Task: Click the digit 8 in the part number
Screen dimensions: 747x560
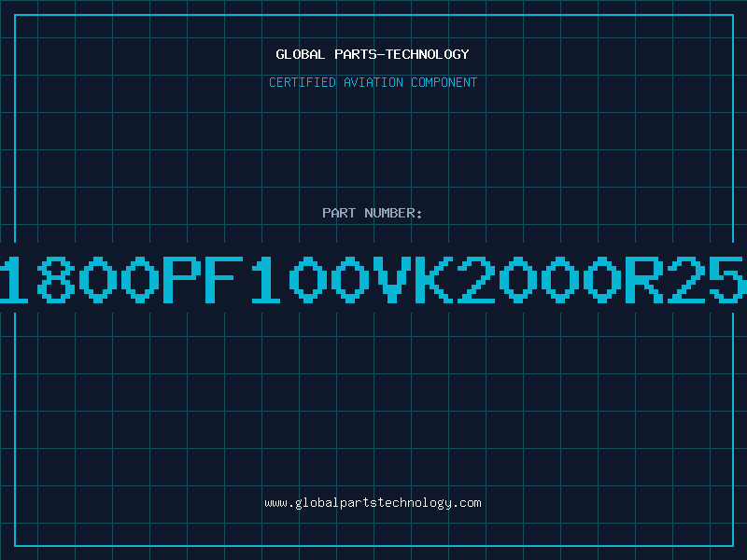Action: pyautogui.click(x=56, y=279)
